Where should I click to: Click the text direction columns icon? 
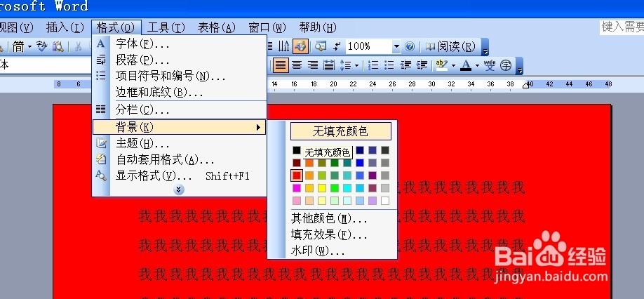pyautogui.click(x=284, y=46)
